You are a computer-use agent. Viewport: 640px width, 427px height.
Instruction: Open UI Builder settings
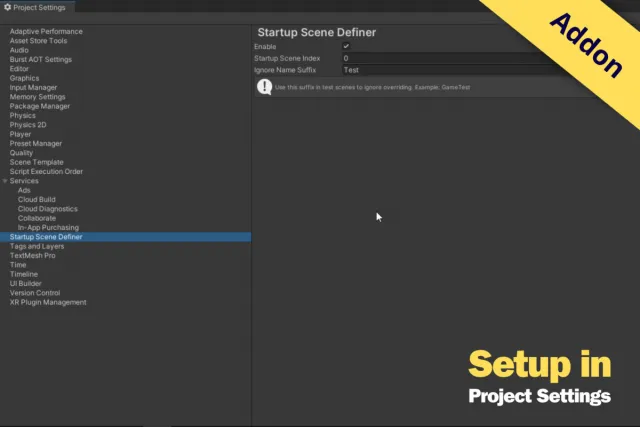[26, 284]
